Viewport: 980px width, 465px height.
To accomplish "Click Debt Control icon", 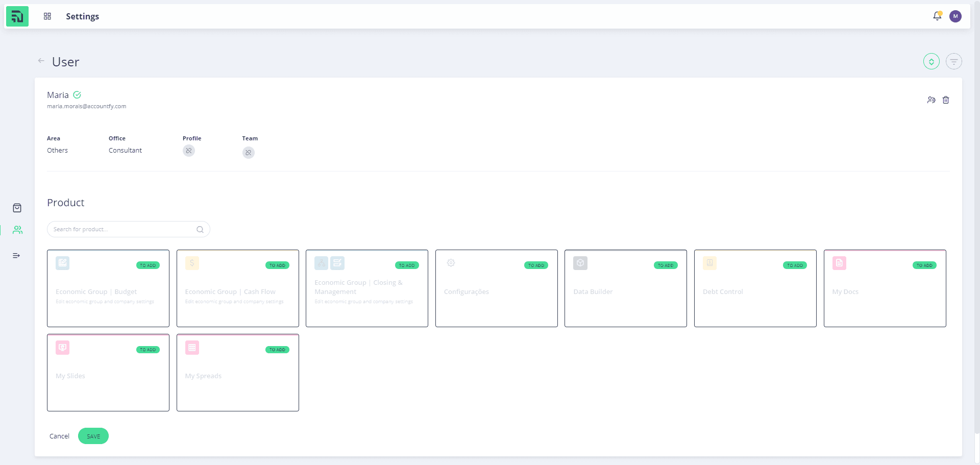I will pos(709,263).
